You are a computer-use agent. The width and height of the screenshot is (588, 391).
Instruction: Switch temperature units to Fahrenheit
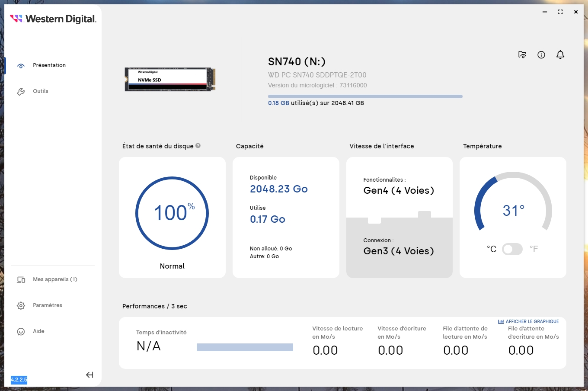tap(534, 249)
